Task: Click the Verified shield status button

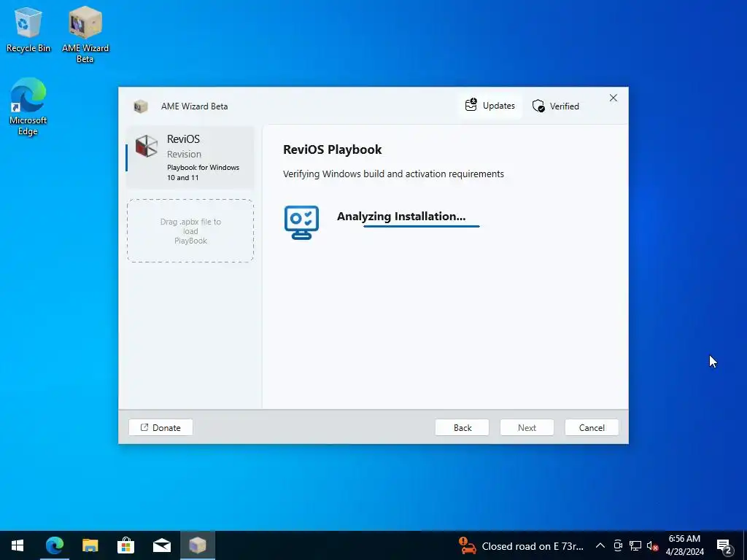Action: [x=555, y=106]
